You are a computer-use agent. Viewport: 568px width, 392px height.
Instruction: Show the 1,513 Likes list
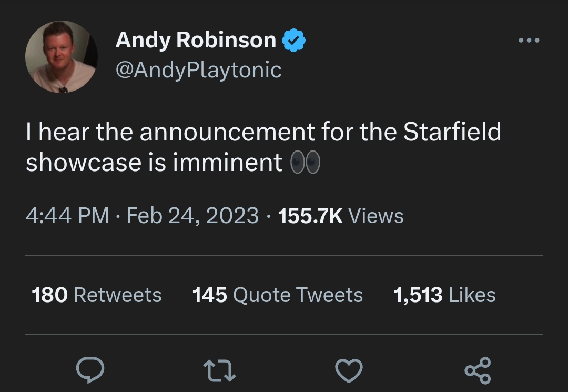point(444,295)
